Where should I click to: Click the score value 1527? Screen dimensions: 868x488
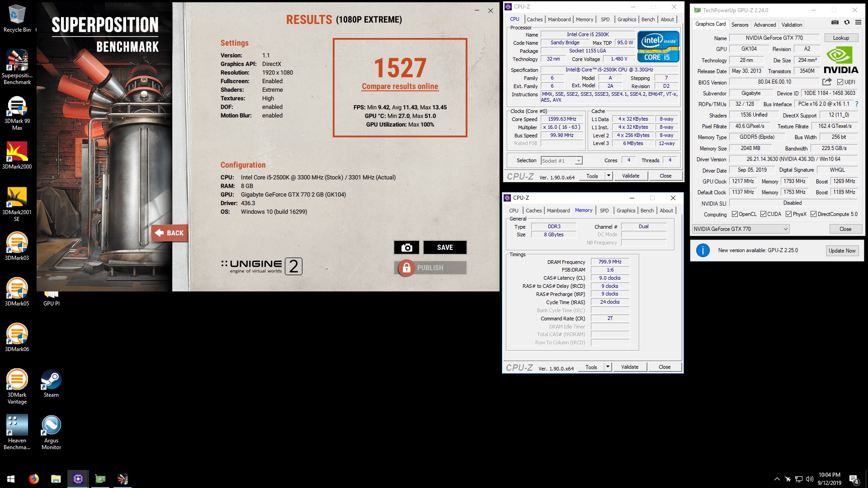[400, 68]
